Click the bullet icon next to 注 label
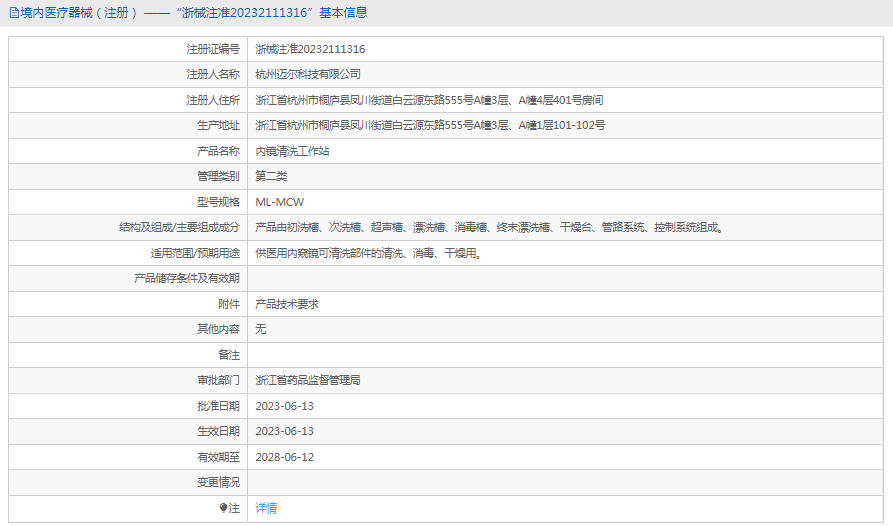 tap(223, 508)
